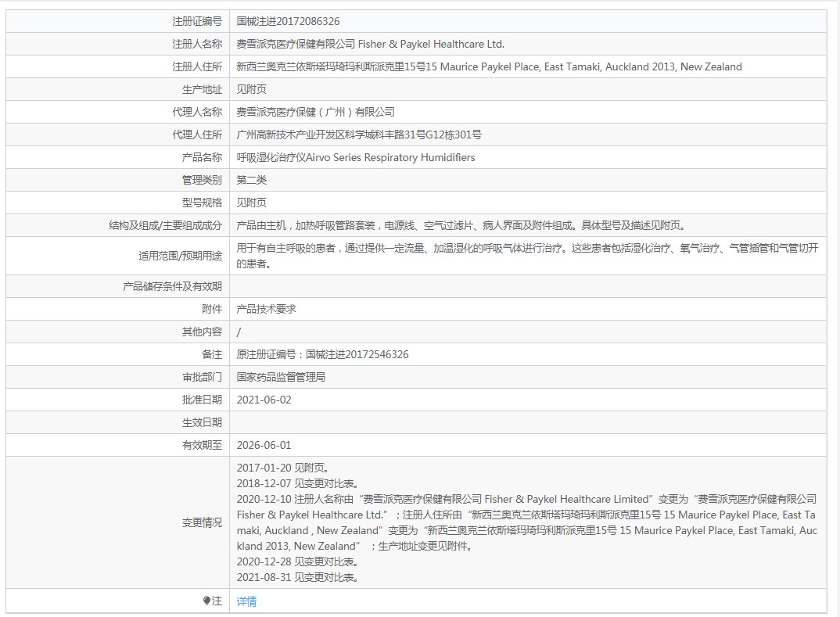Select change entry 2018-12-07 见变更对比表
The image size is (840, 617).
point(297,483)
